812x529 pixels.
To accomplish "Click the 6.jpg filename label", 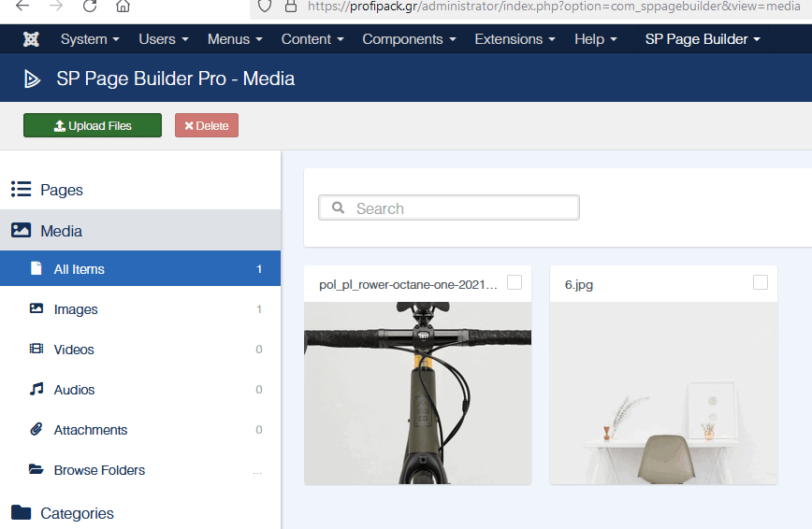I will (579, 285).
